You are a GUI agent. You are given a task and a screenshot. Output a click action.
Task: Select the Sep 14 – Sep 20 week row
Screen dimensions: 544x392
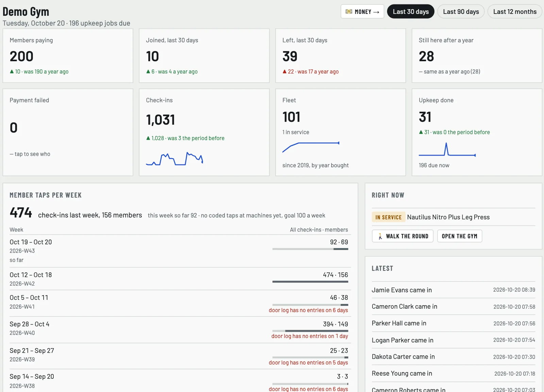(x=180, y=381)
